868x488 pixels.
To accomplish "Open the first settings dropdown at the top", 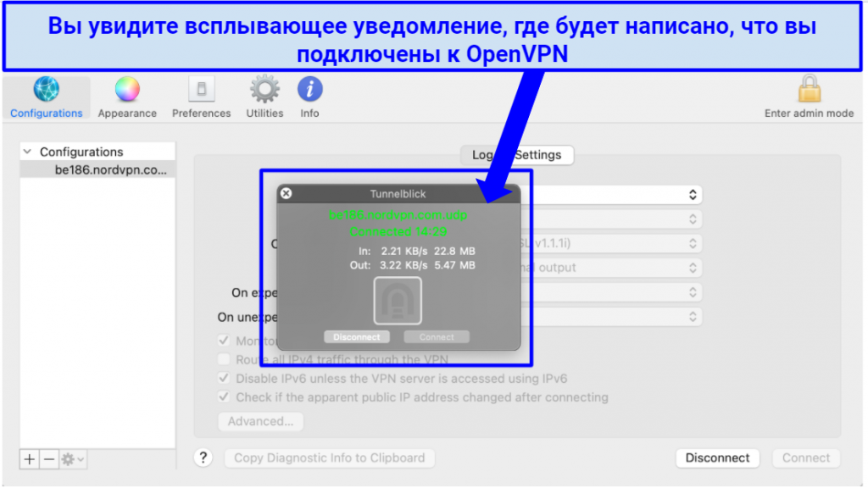I will click(614, 195).
